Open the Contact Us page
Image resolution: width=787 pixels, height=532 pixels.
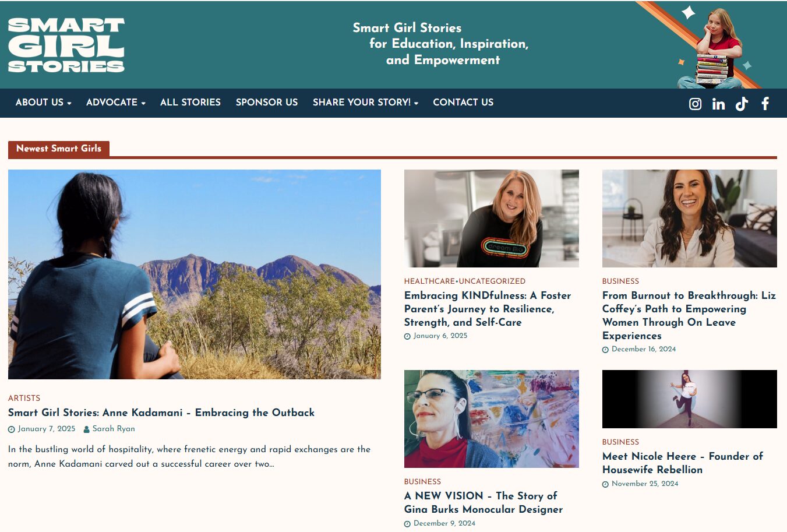463,103
